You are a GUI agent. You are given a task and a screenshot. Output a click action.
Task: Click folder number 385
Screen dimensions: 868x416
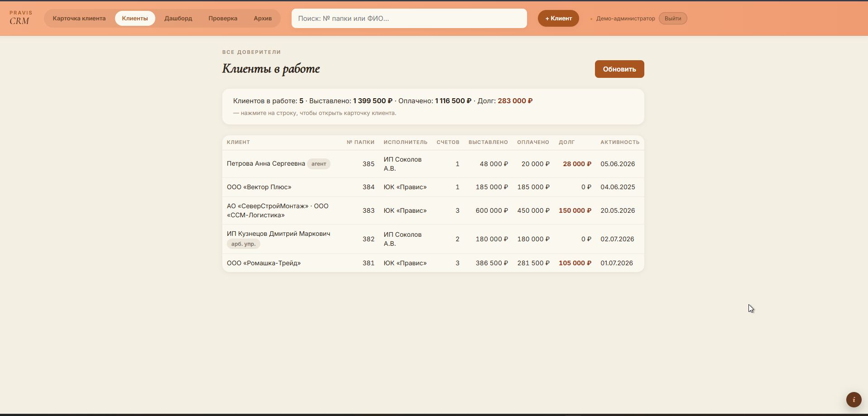[368, 164]
